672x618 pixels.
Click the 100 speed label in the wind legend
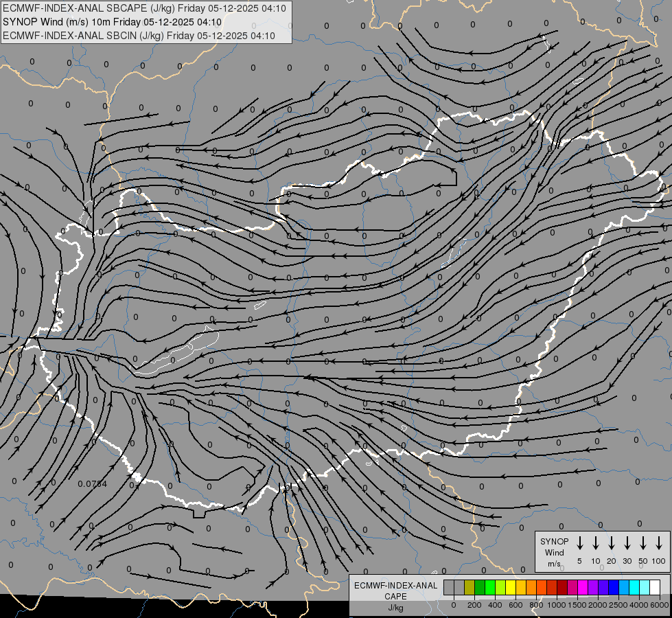pos(659,561)
